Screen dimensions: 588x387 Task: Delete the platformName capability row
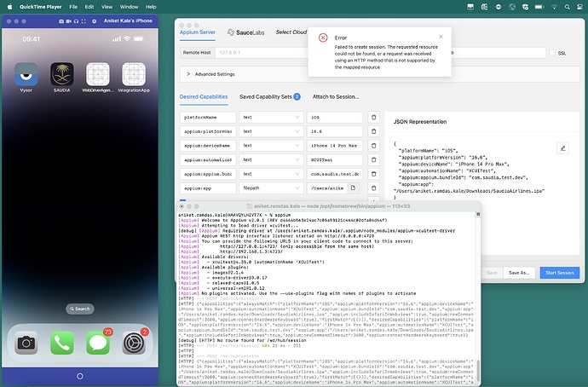tap(373, 118)
